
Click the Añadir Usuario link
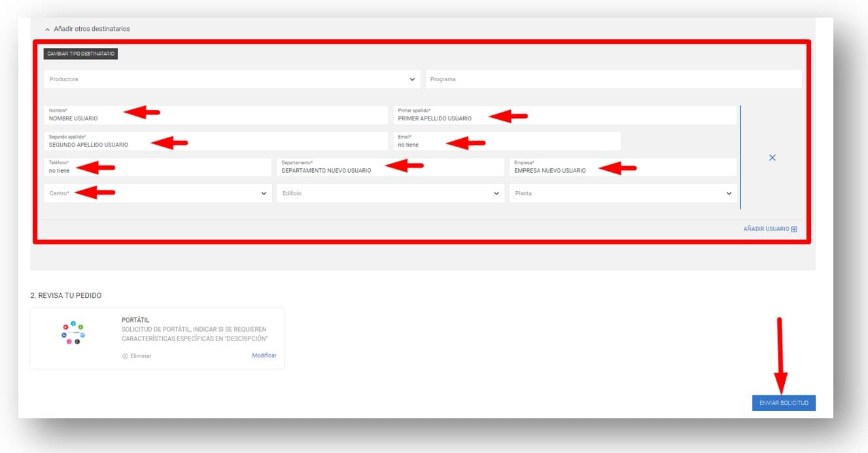pos(766,230)
